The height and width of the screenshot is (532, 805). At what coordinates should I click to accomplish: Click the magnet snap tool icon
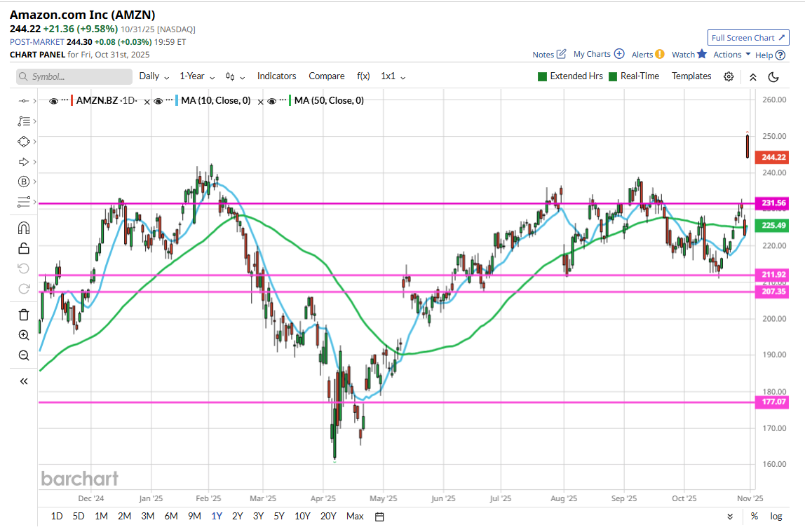tap(24, 229)
